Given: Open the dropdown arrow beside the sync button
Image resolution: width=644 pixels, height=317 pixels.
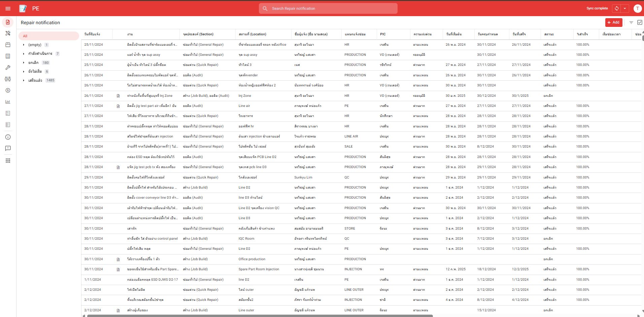Looking at the screenshot, I should (625, 8).
